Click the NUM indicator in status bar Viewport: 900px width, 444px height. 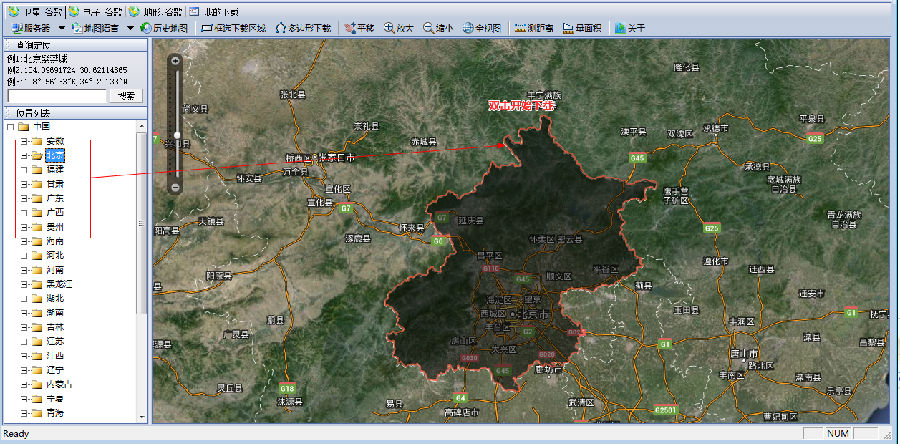coord(838,434)
